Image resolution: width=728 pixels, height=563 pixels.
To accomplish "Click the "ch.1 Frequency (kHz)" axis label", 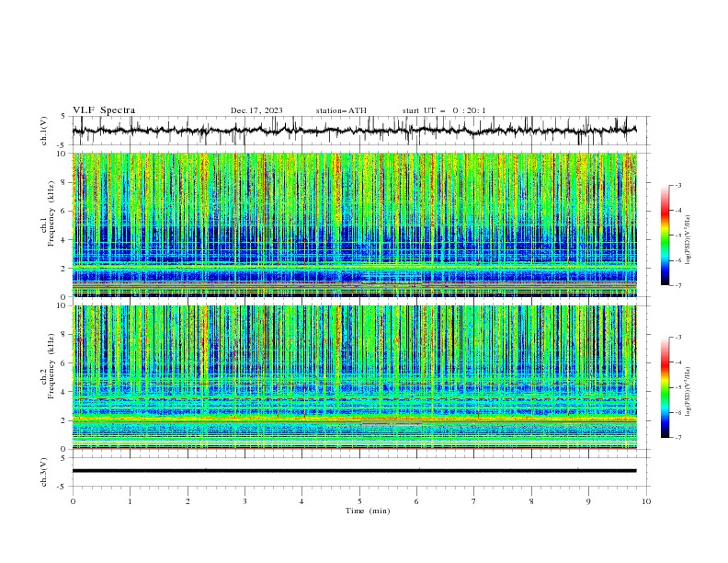I will pos(48,213).
